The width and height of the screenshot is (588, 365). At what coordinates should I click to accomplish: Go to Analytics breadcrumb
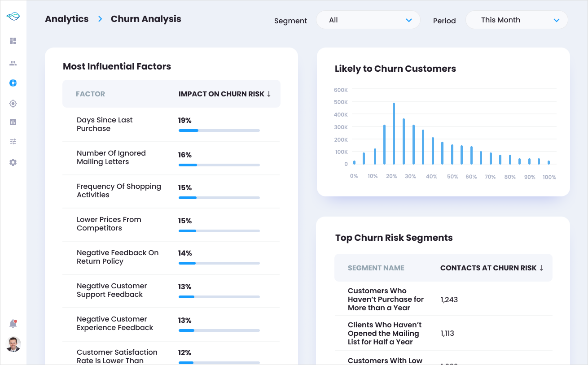point(67,19)
